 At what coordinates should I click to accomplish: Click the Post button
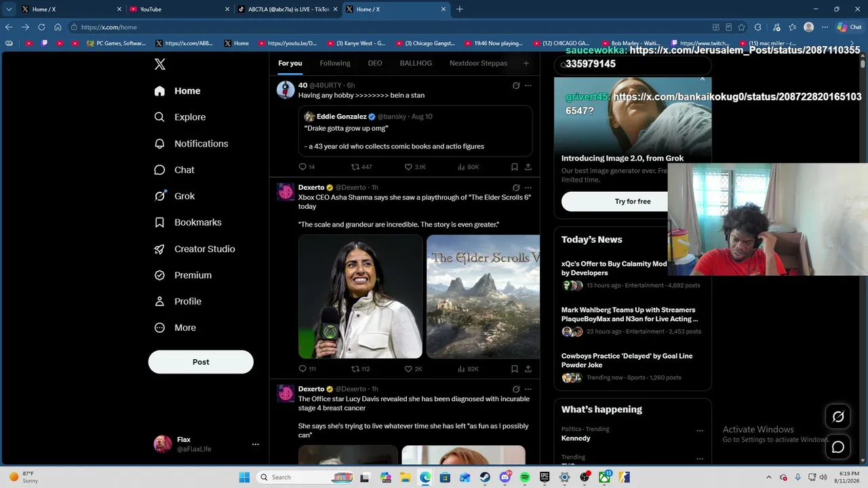(x=201, y=362)
